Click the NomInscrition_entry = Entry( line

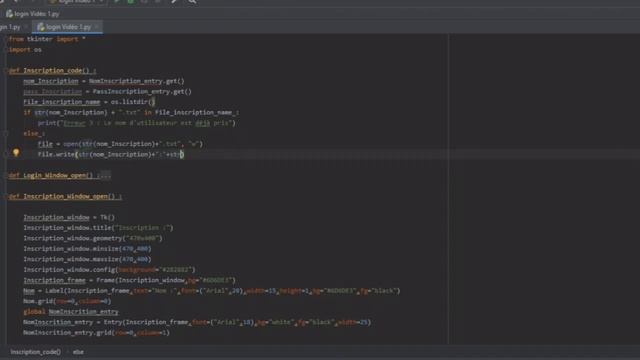coord(197,322)
